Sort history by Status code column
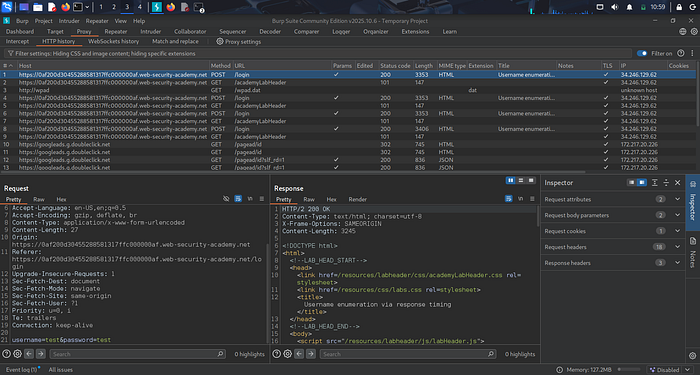Image resolution: width=700 pixels, height=375 pixels. tap(396, 66)
